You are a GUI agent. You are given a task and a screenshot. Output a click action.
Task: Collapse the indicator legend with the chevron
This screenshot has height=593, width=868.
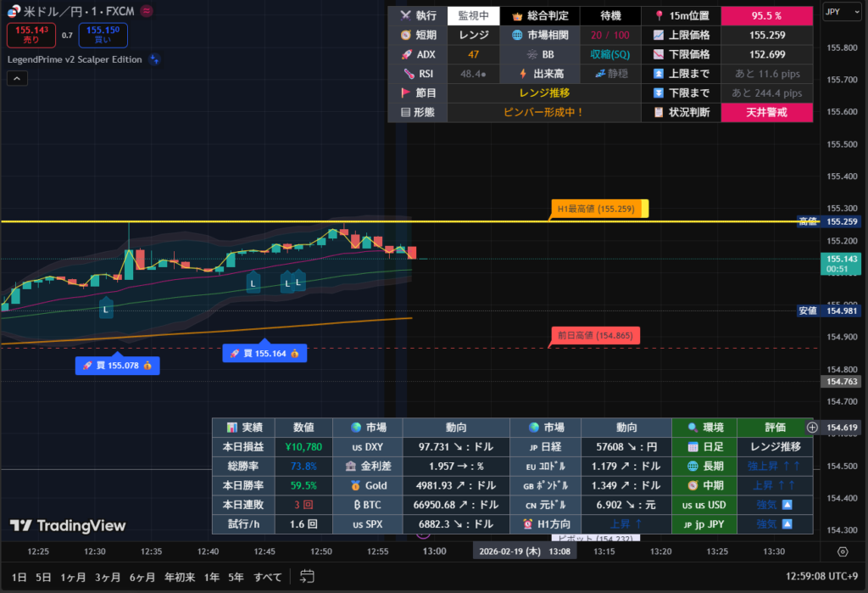pyautogui.click(x=18, y=78)
